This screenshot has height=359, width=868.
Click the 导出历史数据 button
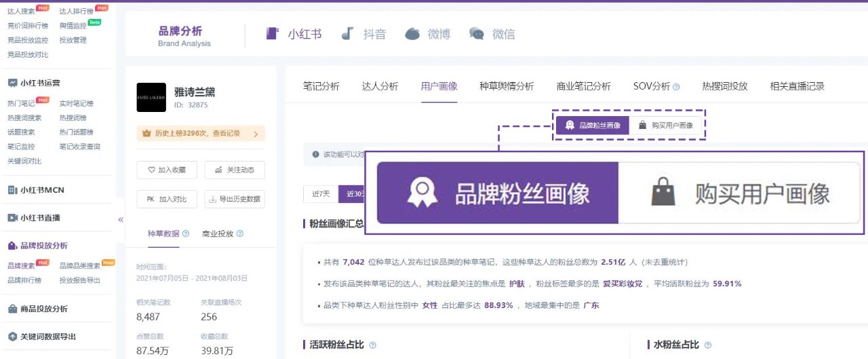click(x=235, y=200)
